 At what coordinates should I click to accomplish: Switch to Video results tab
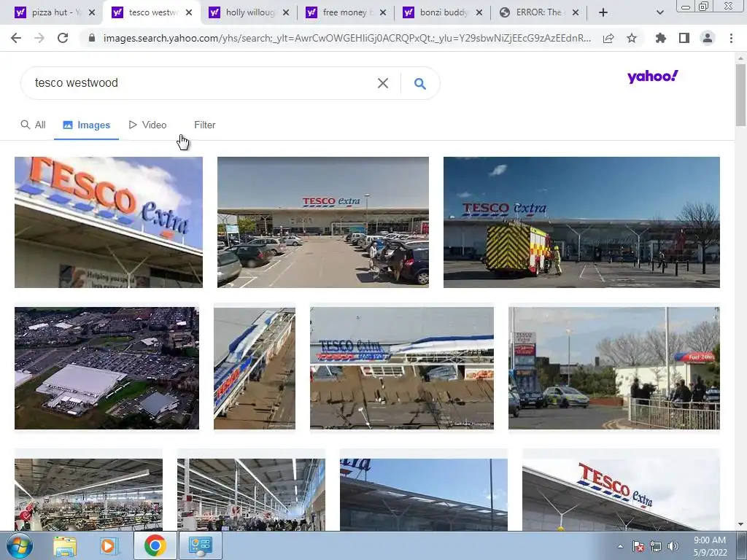click(147, 125)
